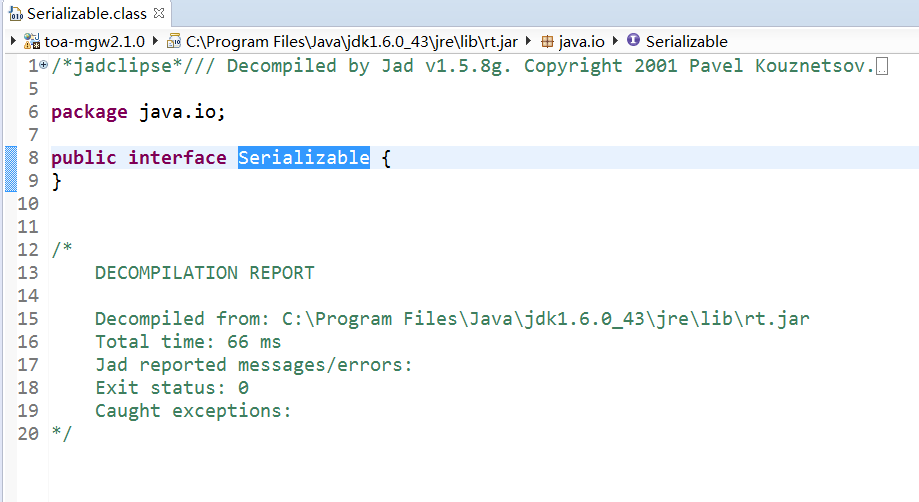Select the rt.jar path breadcrumb

click(x=352, y=42)
